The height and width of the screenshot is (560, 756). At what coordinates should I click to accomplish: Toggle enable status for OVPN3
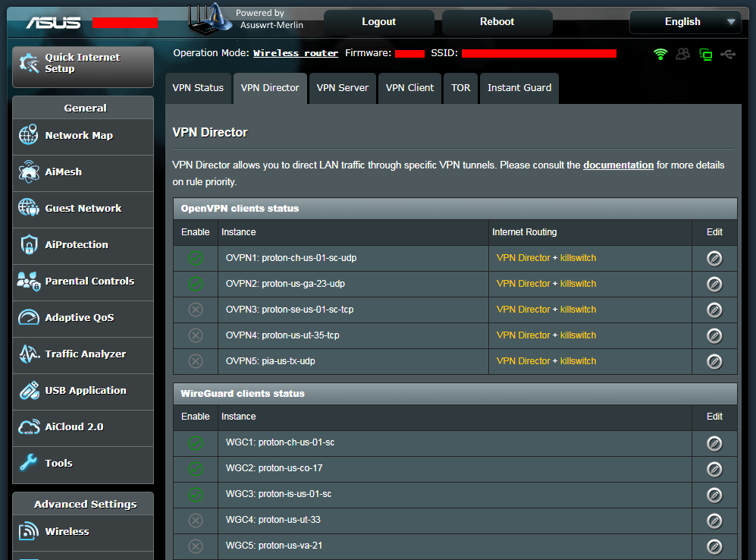point(196,310)
